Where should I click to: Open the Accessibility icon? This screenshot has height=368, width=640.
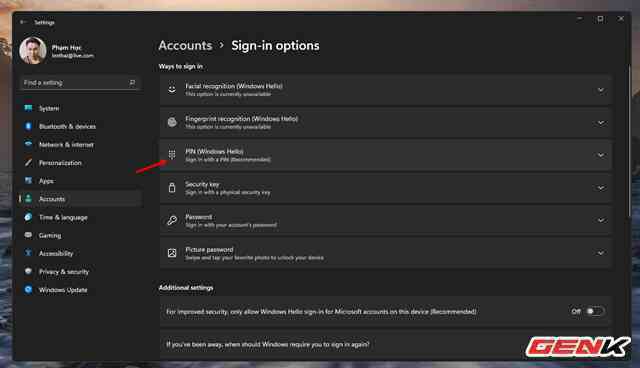click(28, 253)
